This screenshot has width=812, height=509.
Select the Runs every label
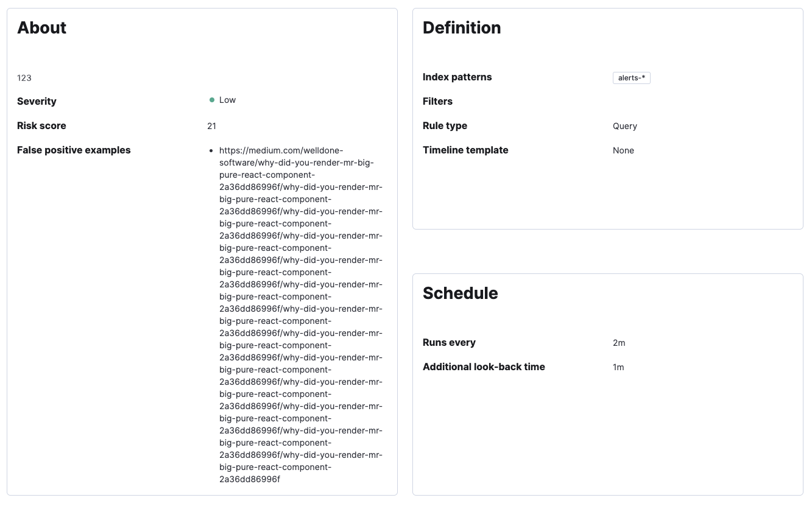449,342
